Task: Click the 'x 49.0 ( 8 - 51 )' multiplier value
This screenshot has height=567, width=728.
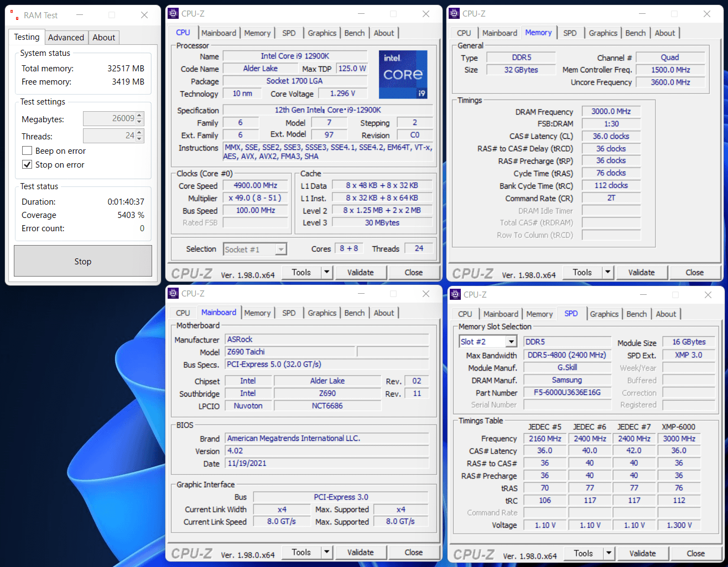Action: 255,198
